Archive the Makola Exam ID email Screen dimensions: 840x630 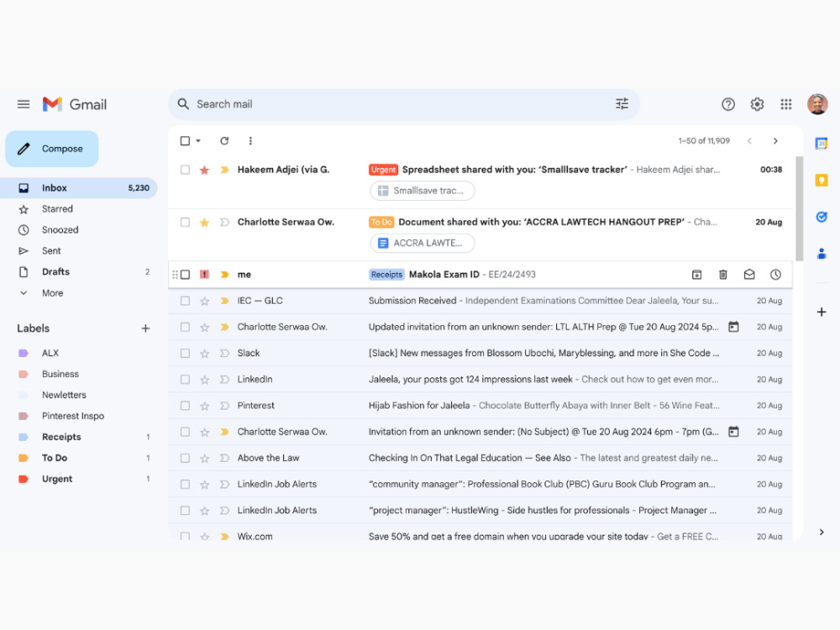click(x=696, y=275)
